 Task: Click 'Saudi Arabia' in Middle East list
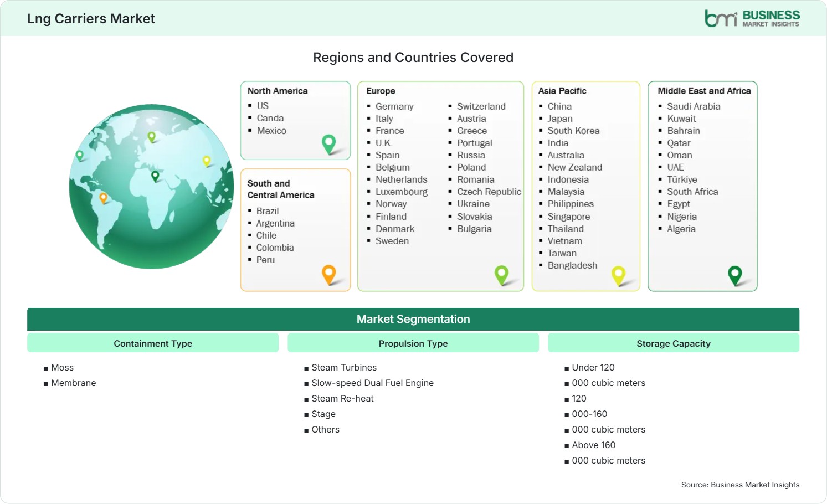[x=694, y=106]
